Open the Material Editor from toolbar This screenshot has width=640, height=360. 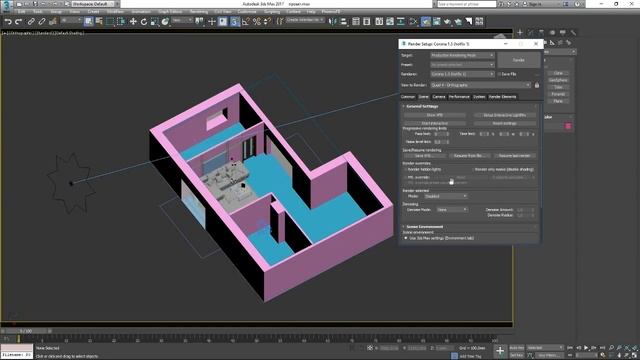pos(413,22)
